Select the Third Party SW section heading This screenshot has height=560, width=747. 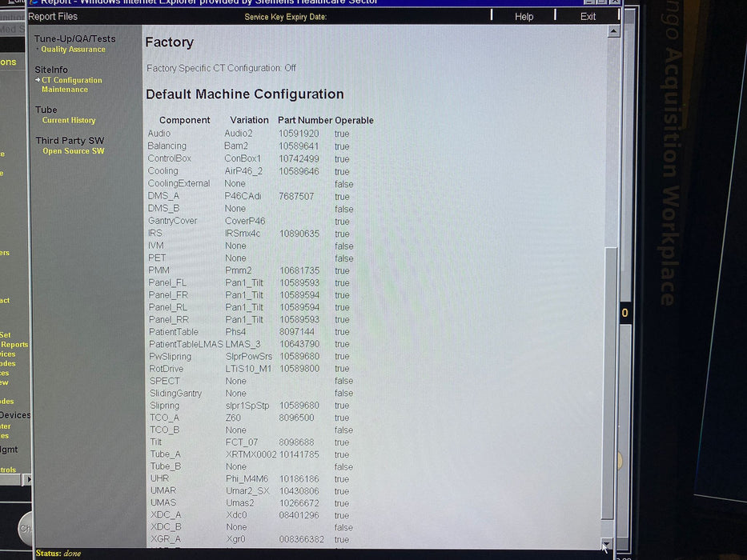70,141
